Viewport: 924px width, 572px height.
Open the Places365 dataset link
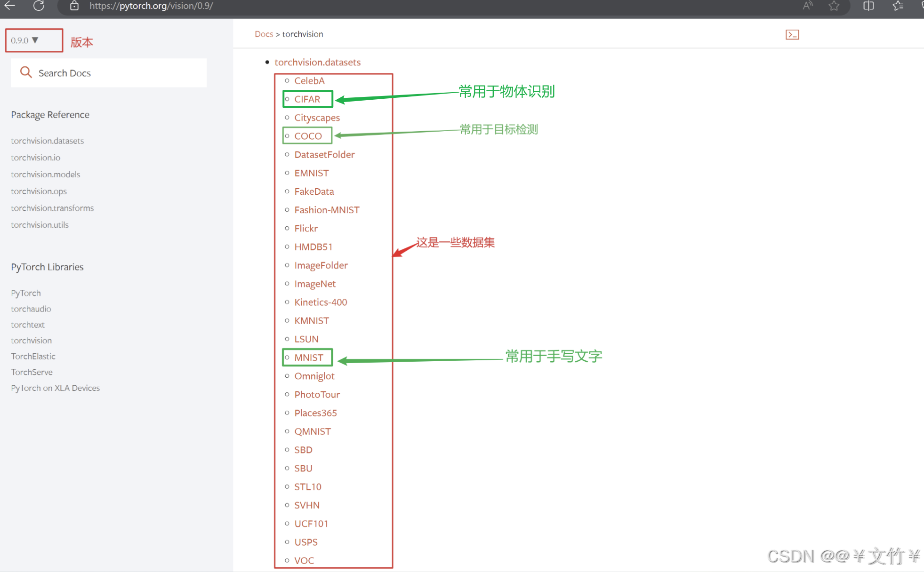click(x=315, y=413)
